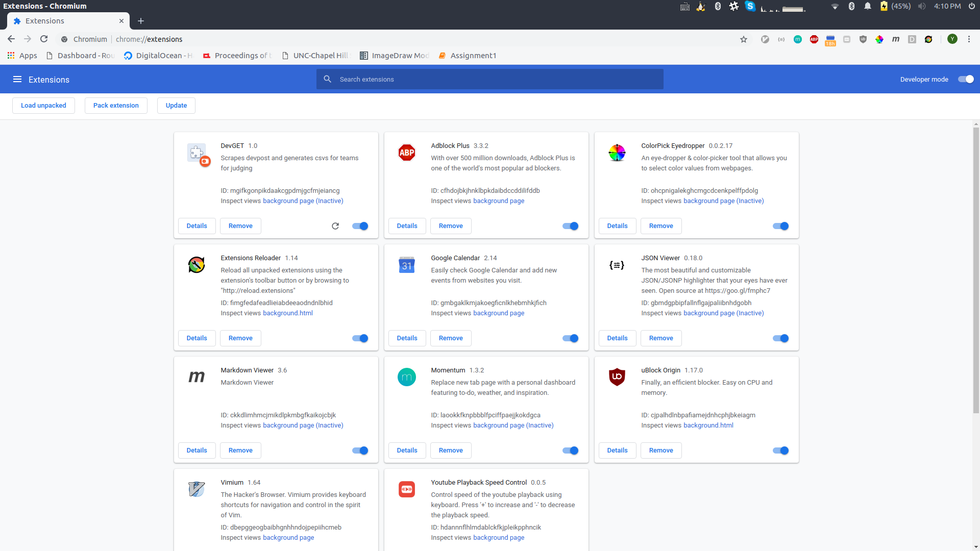Open Vimium background page link
The image size is (980, 551).
click(288, 538)
